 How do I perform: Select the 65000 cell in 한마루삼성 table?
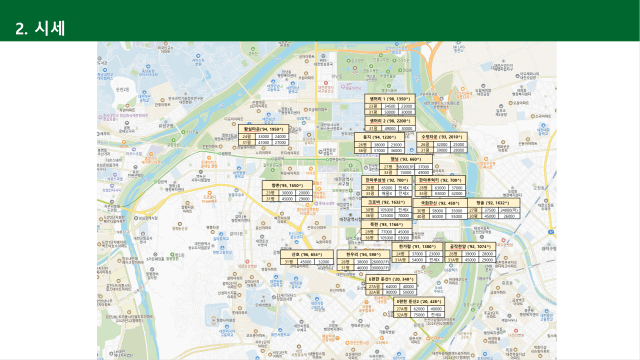click(x=387, y=188)
